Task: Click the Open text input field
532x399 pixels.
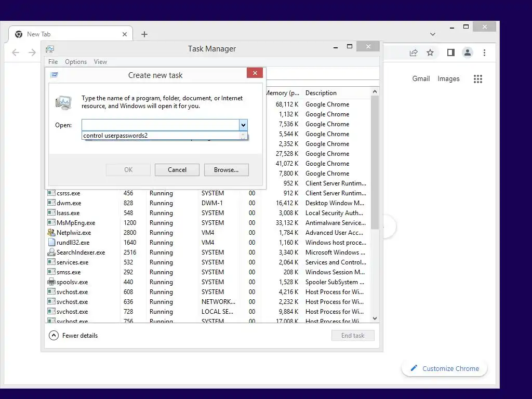Action: 161,125
